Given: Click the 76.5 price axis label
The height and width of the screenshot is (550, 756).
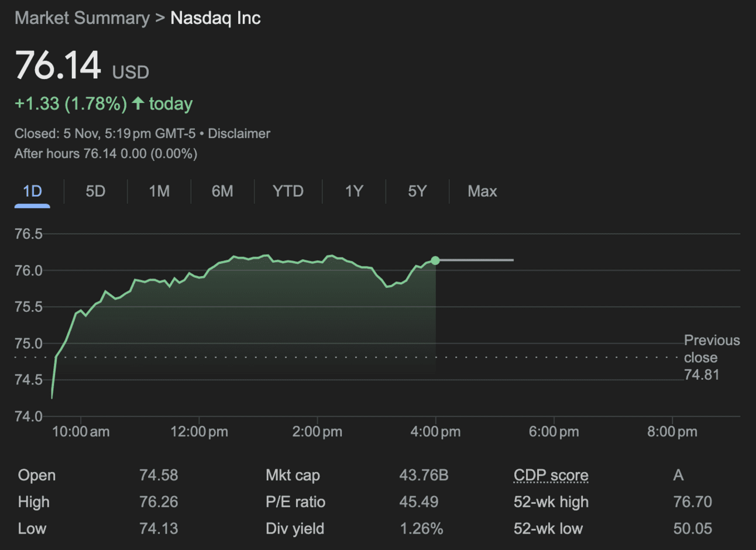Looking at the screenshot, I should click(29, 234).
